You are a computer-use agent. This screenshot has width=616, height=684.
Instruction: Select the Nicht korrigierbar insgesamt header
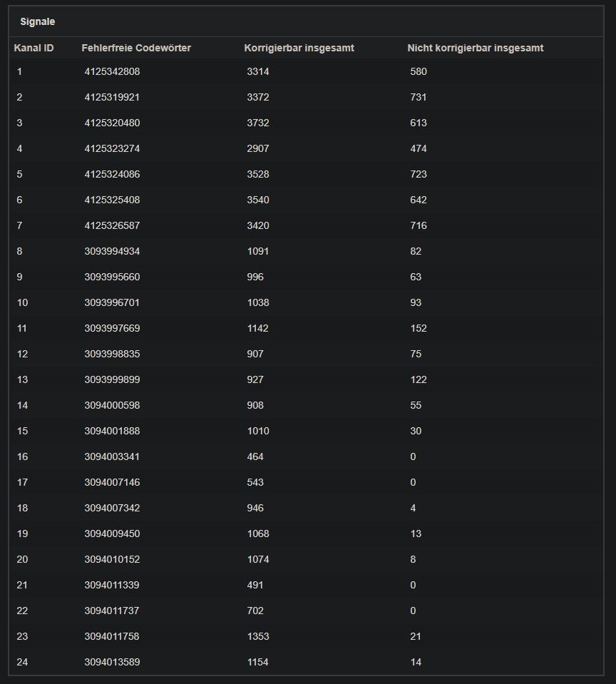475,48
